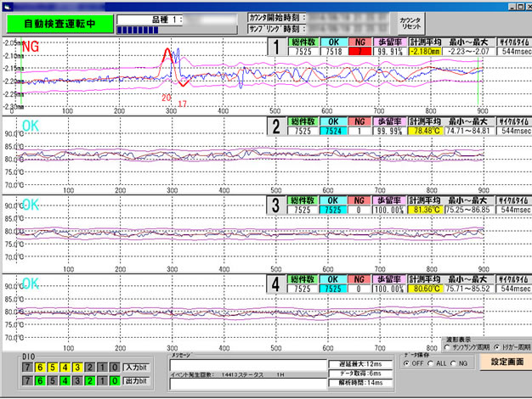The image size is (532, 399).
Task: Click channel 1 number label
Action: click(x=276, y=48)
